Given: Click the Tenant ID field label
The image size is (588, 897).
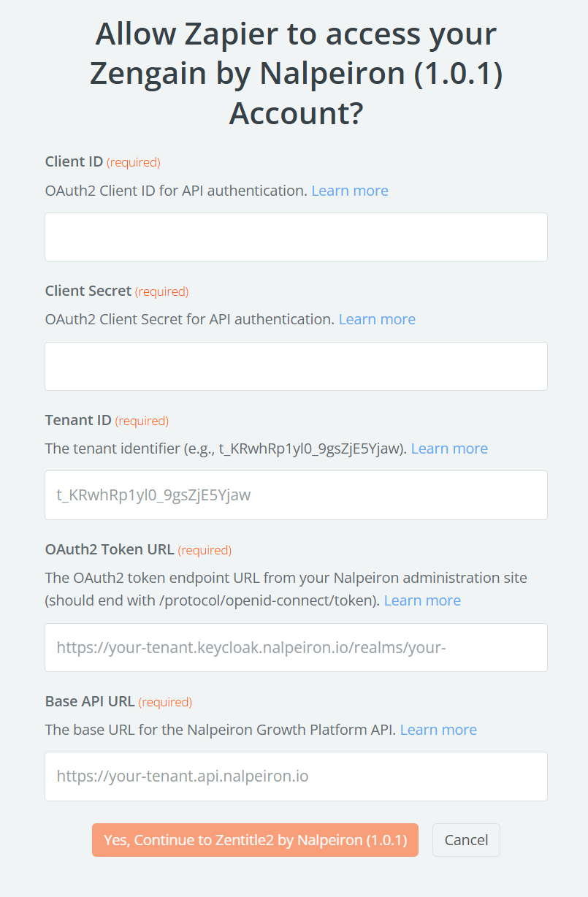Looking at the screenshot, I should click(x=78, y=420).
